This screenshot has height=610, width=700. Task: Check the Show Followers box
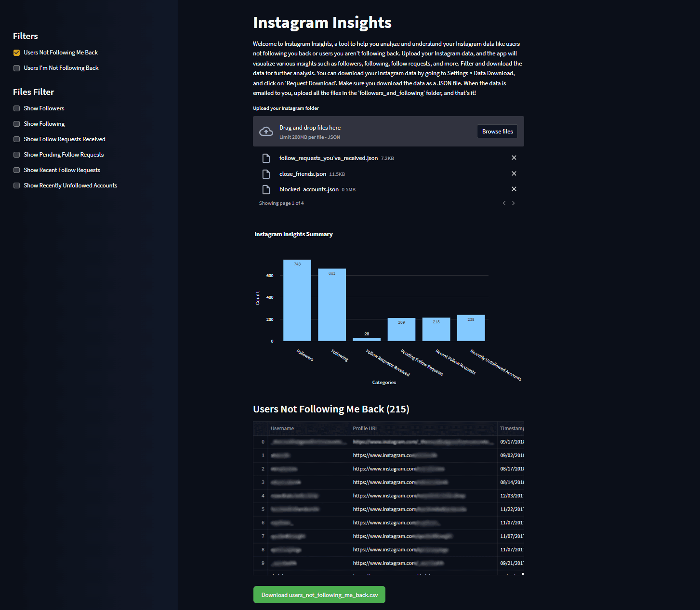pos(17,108)
